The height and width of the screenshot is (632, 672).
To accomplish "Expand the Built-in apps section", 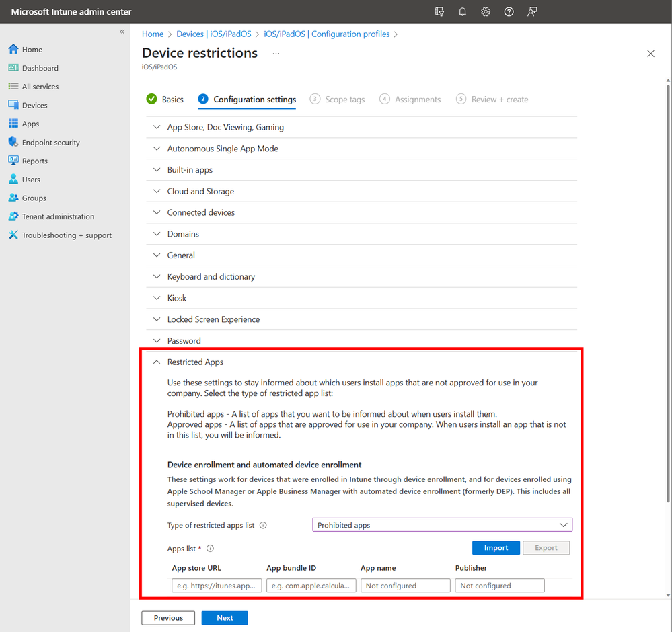I will click(x=362, y=170).
